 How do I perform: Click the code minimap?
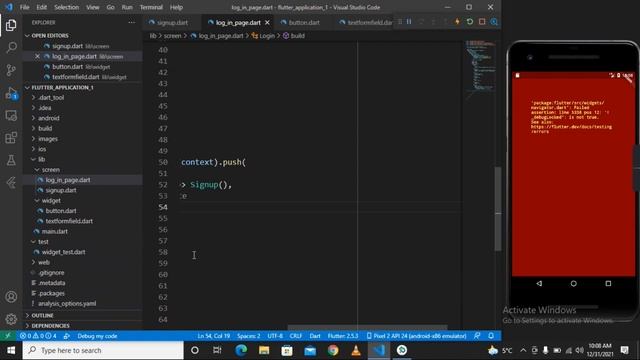tap(480, 69)
